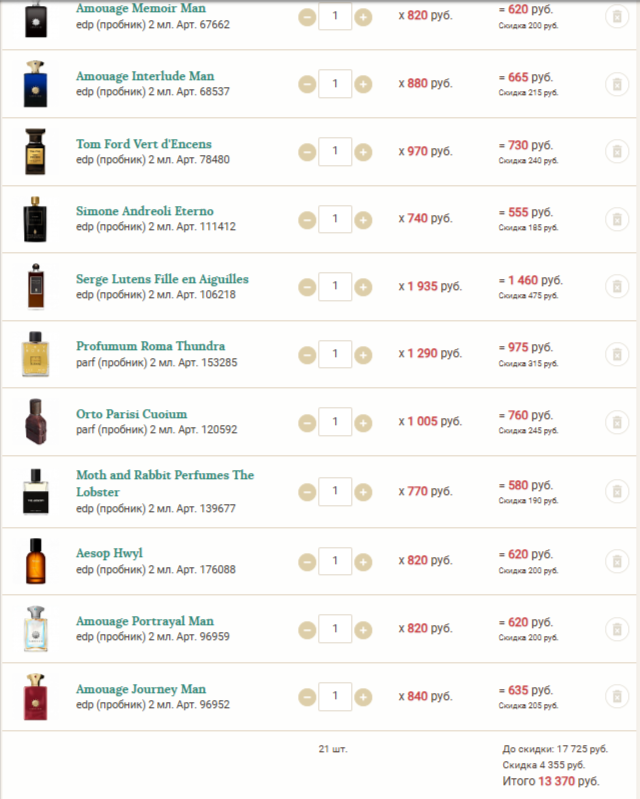The image size is (640, 799).
Task: Remove Serge Lutens Fille en Aiguilles
Action: pyautogui.click(x=617, y=287)
